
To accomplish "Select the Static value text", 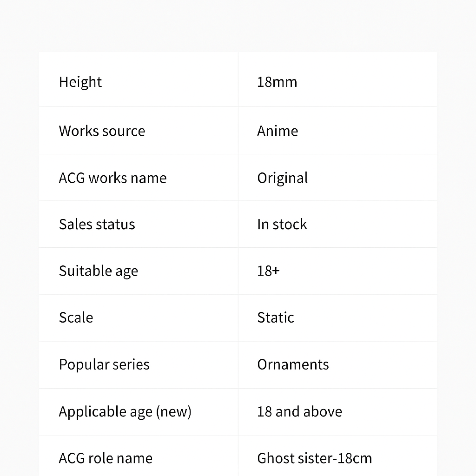I will [x=276, y=318].
